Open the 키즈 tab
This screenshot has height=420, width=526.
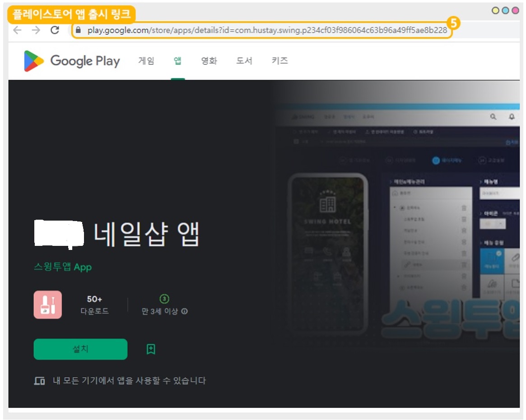280,60
